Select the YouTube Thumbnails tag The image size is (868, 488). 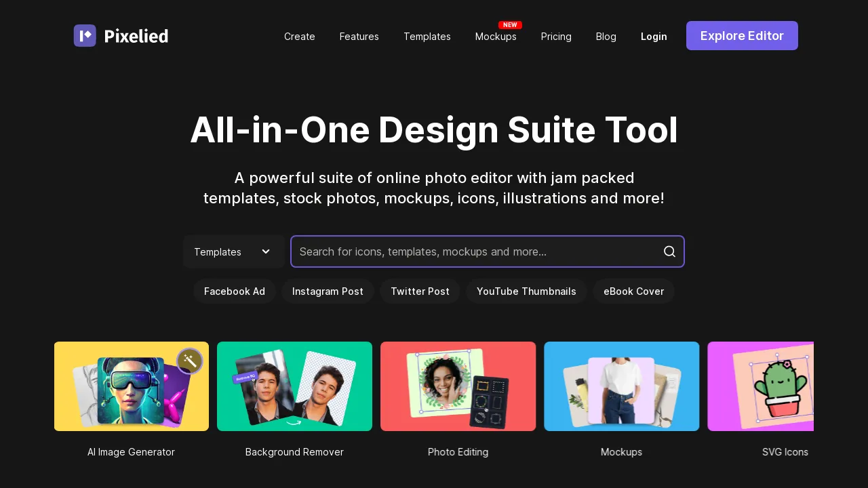(x=526, y=291)
